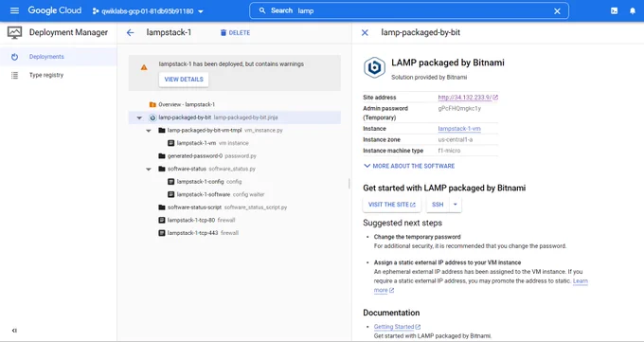Click the Bitnami hexagon logo
The height and width of the screenshot is (342, 644).
click(374, 67)
